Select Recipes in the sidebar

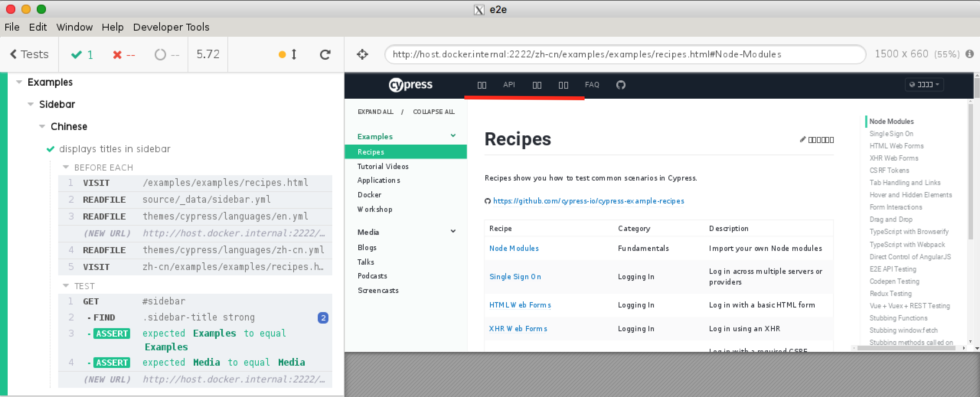click(x=406, y=152)
